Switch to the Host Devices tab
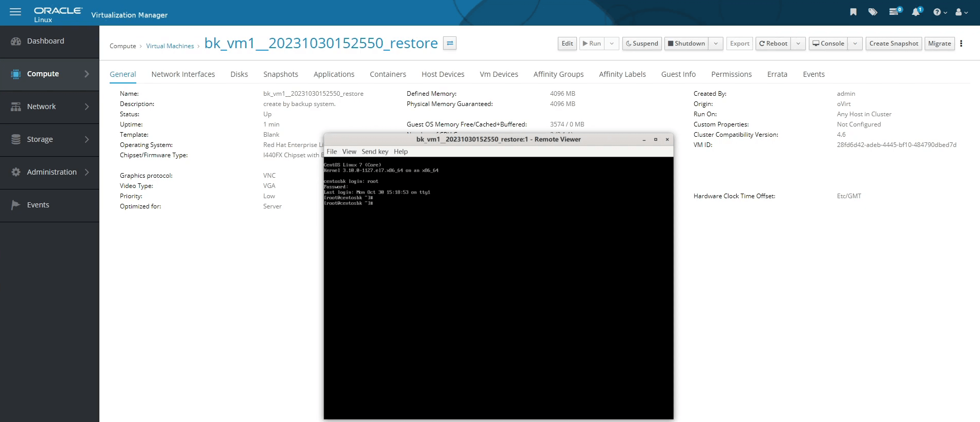The image size is (980, 422). 443,74
